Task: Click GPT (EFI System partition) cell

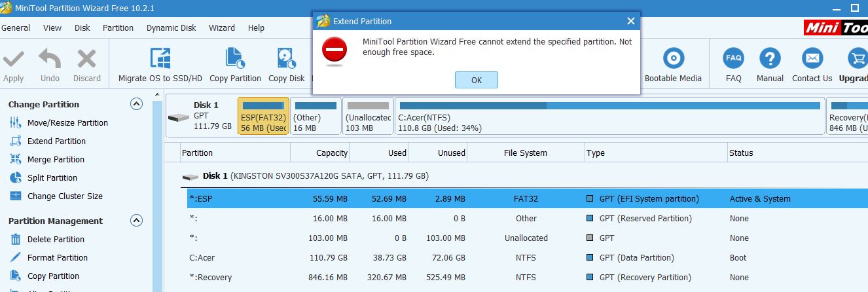Action: pos(643,198)
